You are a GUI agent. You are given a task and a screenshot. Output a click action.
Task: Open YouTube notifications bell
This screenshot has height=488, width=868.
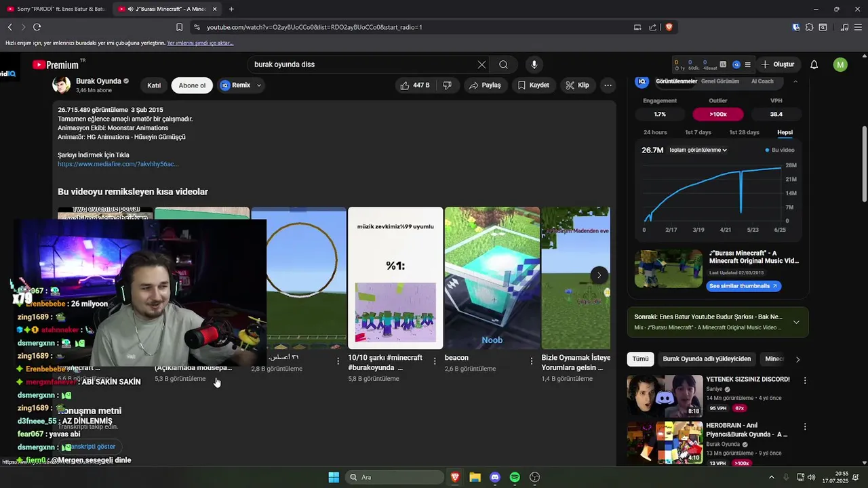(x=814, y=64)
